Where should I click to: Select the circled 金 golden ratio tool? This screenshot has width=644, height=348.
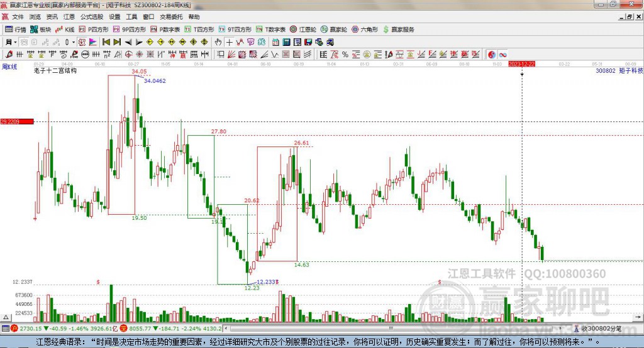367,55
